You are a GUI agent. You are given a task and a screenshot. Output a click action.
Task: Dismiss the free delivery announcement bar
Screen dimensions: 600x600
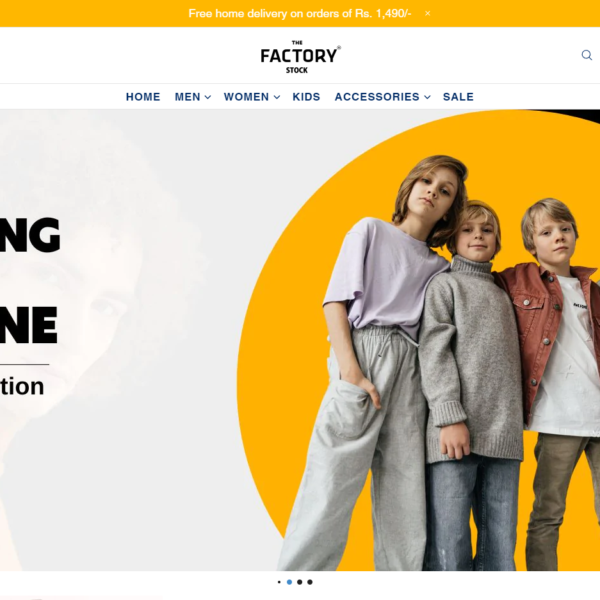tap(427, 13)
